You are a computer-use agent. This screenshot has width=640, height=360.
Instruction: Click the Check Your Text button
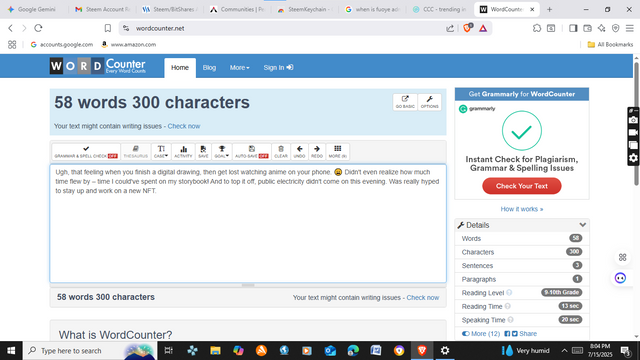522,186
